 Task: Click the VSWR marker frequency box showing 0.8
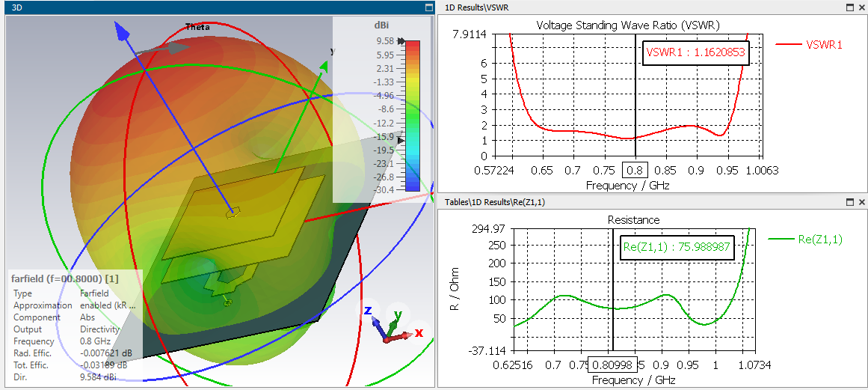tap(635, 169)
